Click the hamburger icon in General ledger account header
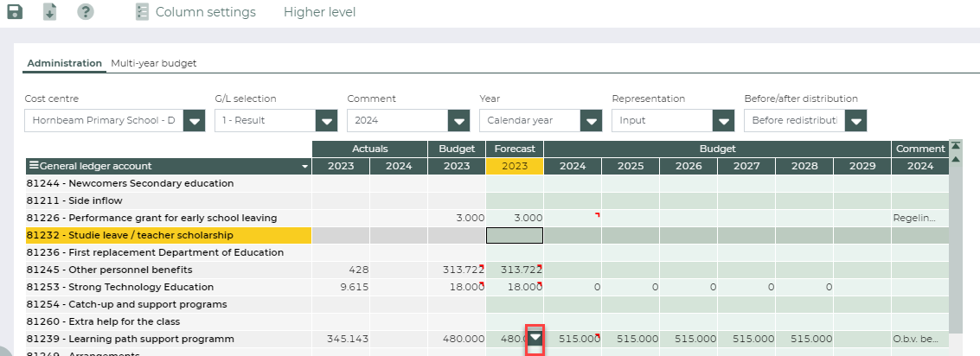The image size is (980, 356). [x=34, y=166]
